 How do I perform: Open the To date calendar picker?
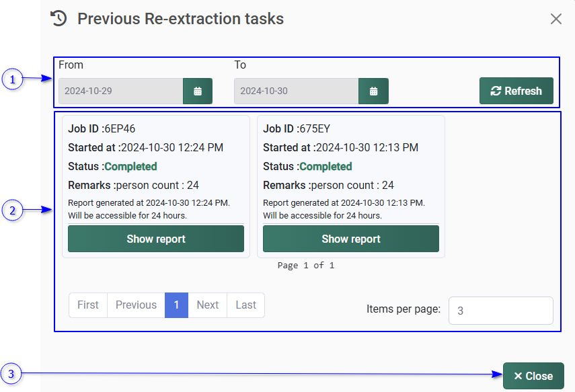click(373, 91)
